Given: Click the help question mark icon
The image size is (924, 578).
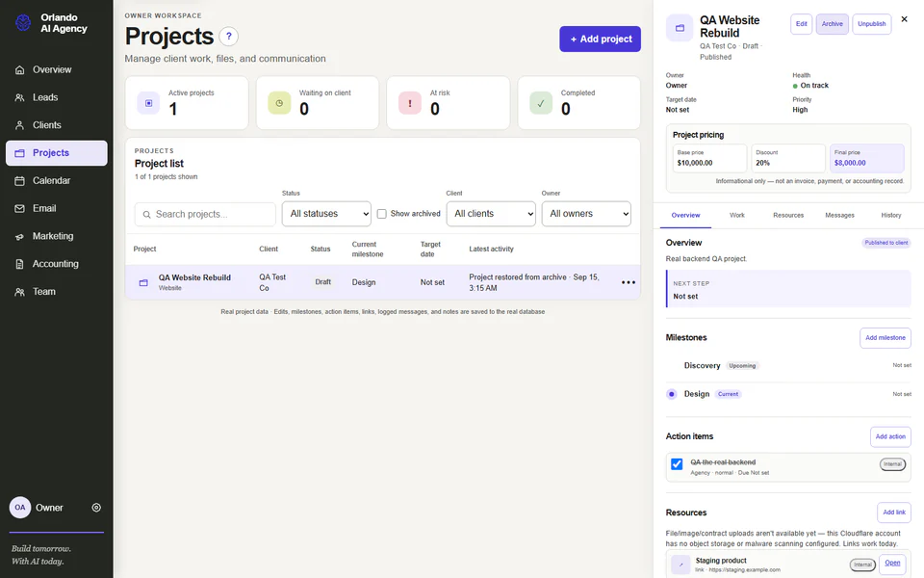Looking at the screenshot, I should [229, 36].
